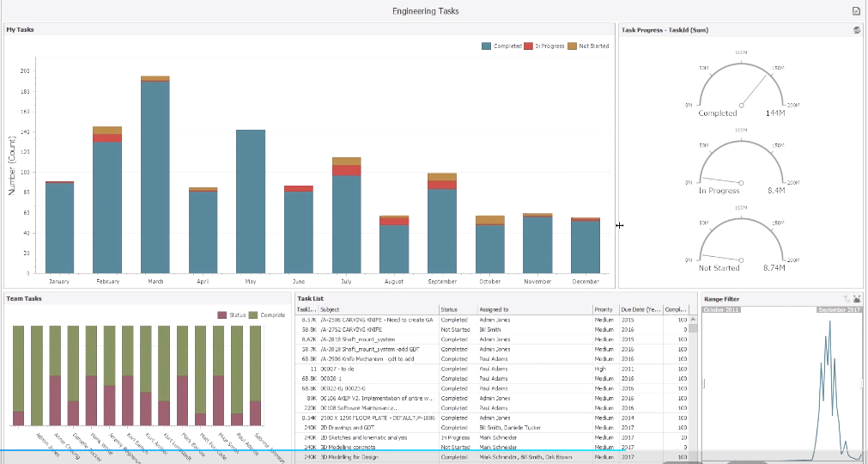Viewport: 868px width, 464px height.
Task: Click 'Bill Smith, Danielle Tucker' in Assigned to
Action: coord(510,427)
